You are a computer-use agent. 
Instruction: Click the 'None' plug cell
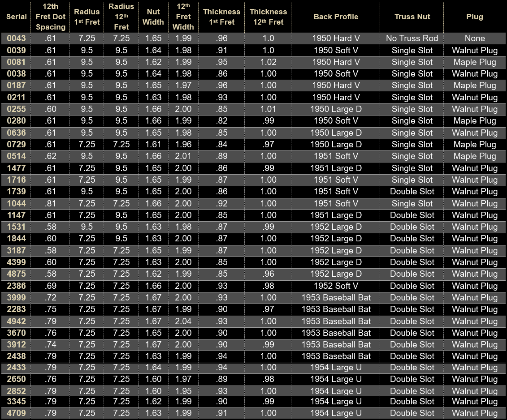pyautogui.click(x=475, y=39)
